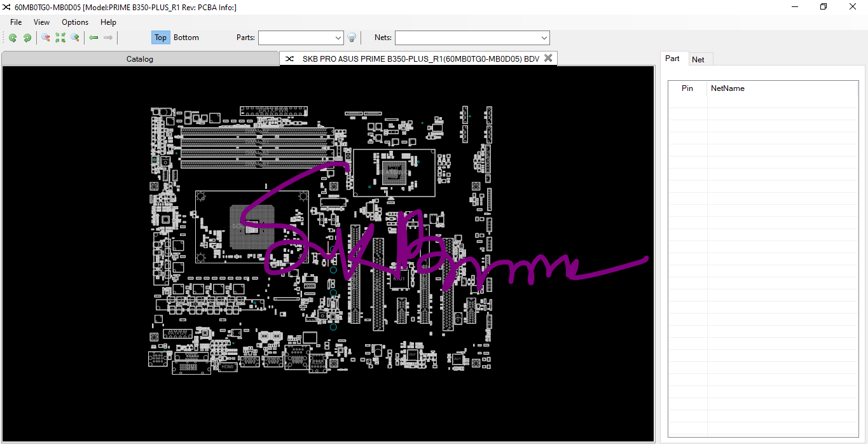Close the application window
The image size is (868, 444).
[853, 7]
